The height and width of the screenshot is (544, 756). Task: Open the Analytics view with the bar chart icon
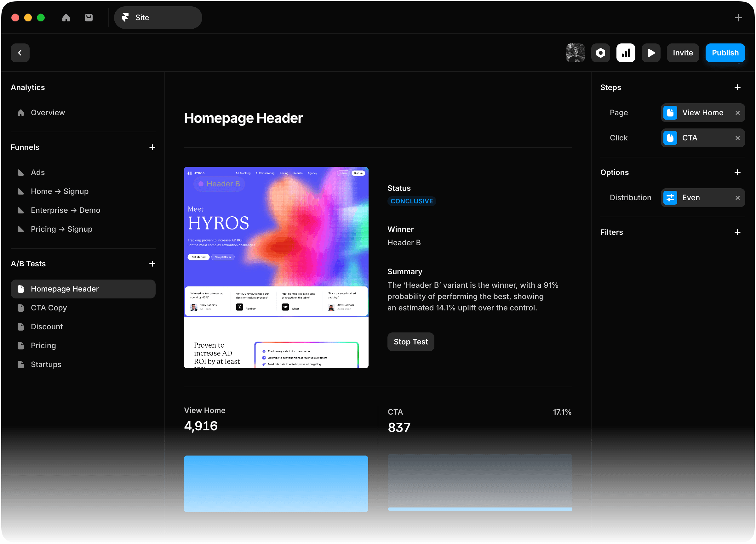coord(626,53)
